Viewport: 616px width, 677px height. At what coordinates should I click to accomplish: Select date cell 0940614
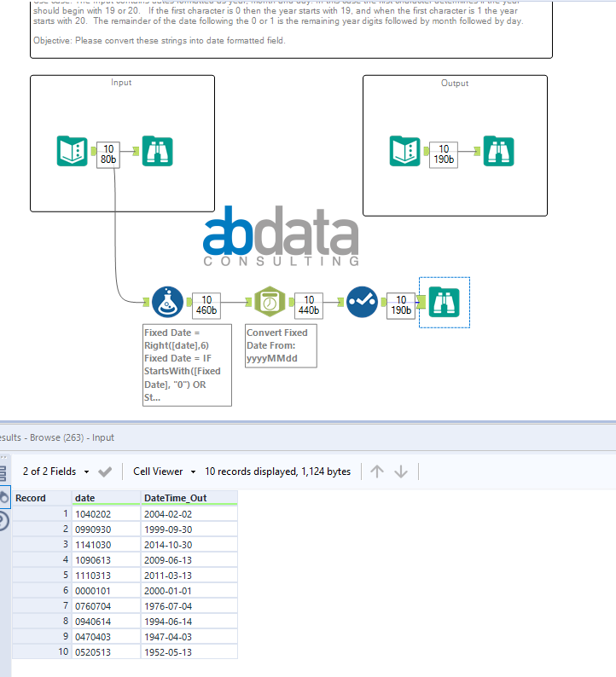coord(107,622)
